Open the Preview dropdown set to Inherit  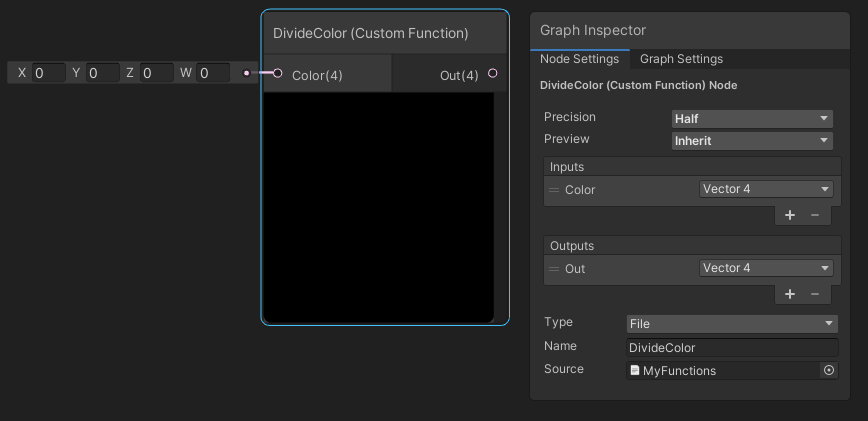tap(752, 141)
